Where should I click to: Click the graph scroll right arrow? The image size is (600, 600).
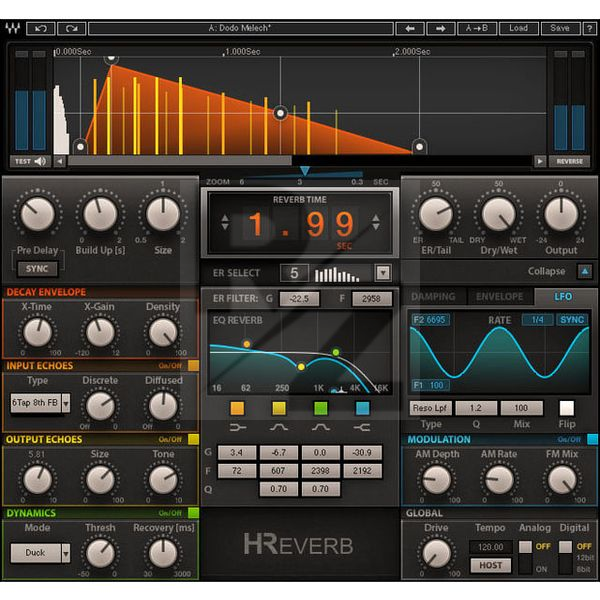[x=540, y=161]
